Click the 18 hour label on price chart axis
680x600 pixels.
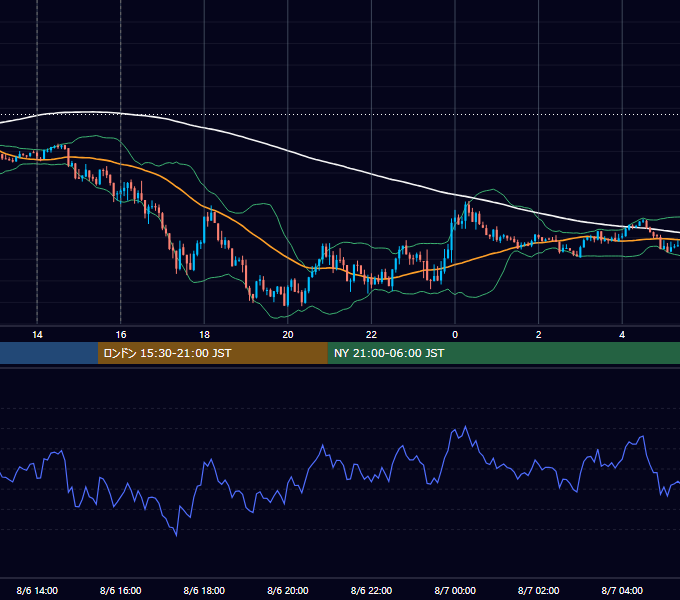204,335
